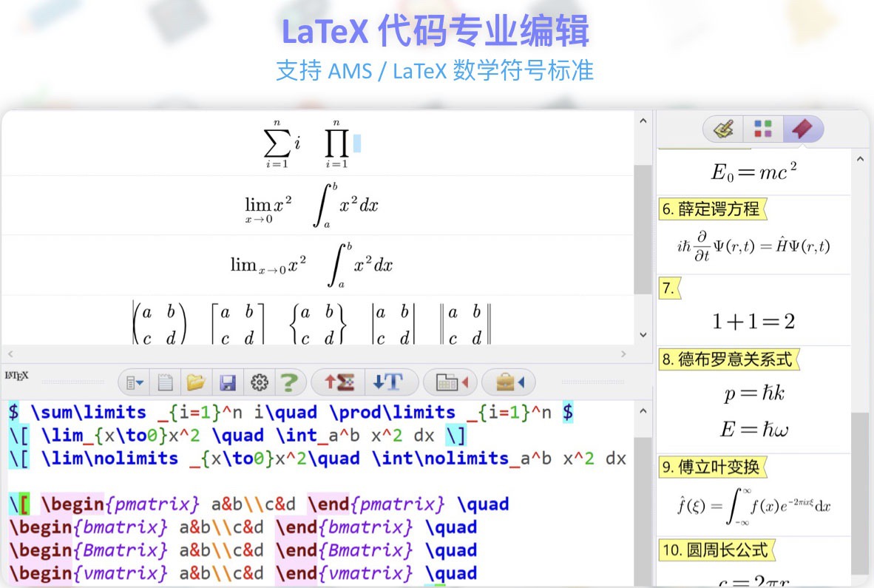The height and width of the screenshot is (588, 874).
Task: Click '\begin{Bmatrix}' in the code editor
Action: click(x=89, y=551)
